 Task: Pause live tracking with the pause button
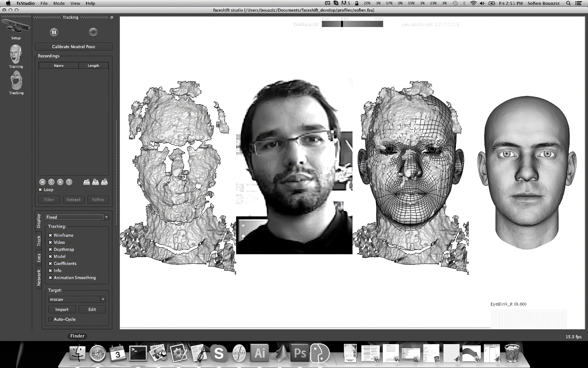(54, 32)
